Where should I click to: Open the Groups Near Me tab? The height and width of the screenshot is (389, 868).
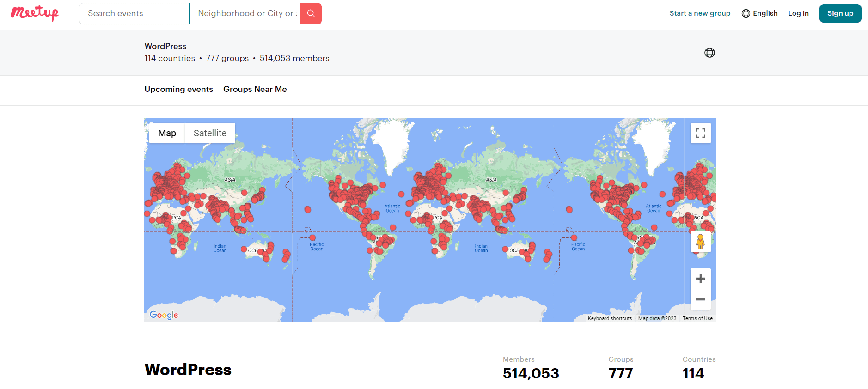[255, 89]
